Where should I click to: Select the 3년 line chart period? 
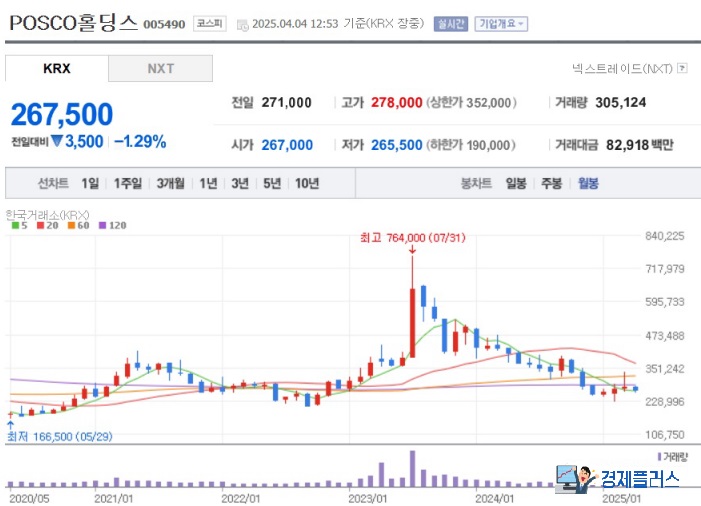[240, 183]
